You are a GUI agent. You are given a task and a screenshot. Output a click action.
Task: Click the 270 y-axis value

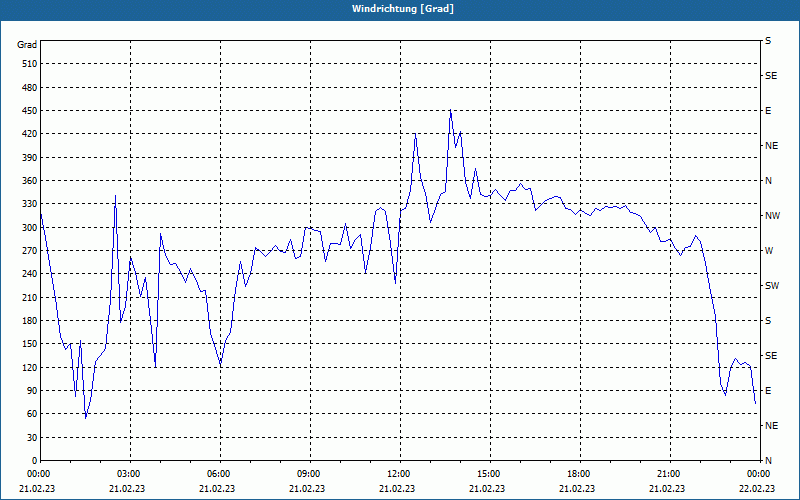(x=30, y=251)
